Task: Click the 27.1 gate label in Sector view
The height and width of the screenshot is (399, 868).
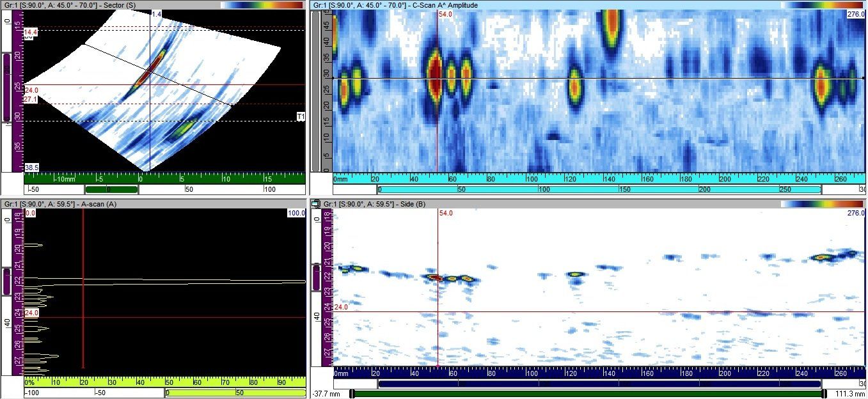Action: 31,100
